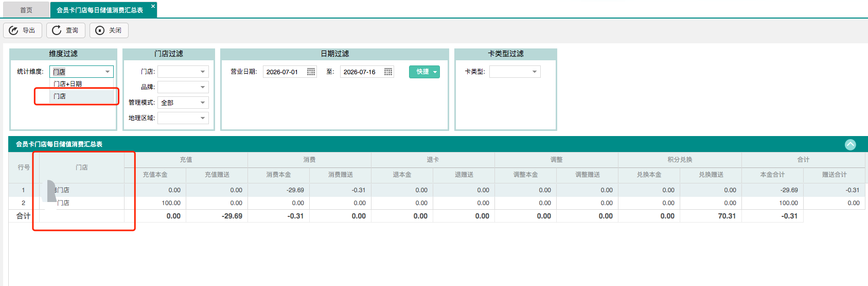This screenshot has height=286, width=868.
Task: Click the 充值本金 column header
Action: [x=155, y=175]
